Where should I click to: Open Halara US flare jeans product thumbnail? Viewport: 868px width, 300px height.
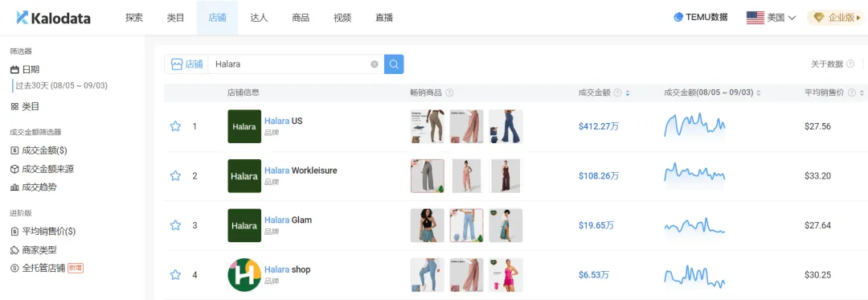[x=506, y=126]
